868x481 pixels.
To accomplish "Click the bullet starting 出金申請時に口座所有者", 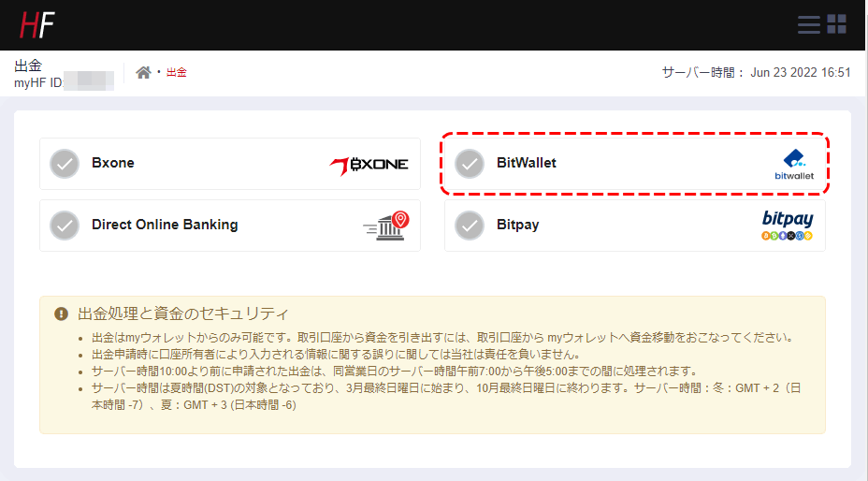I will 336,354.
